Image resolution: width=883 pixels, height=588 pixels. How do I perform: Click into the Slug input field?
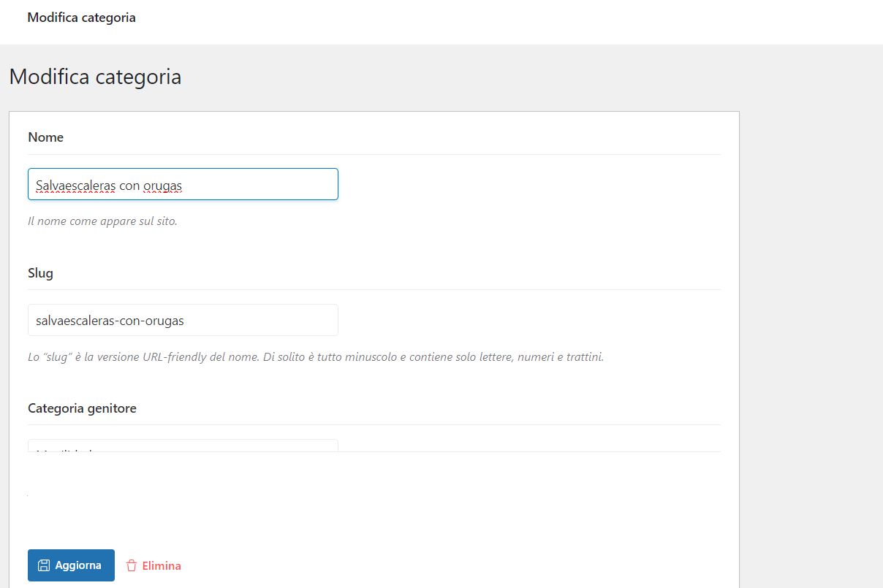(183, 320)
